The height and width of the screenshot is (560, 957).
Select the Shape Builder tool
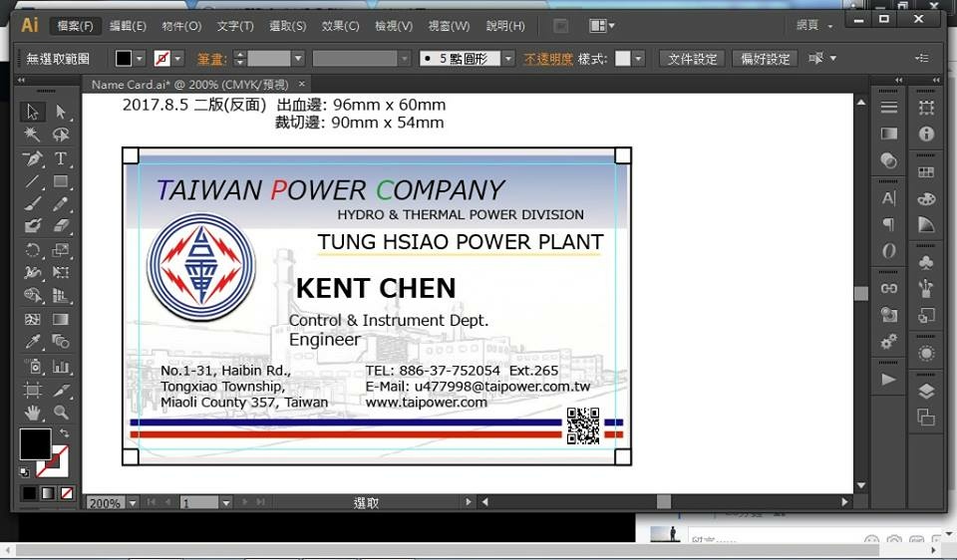point(32,296)
